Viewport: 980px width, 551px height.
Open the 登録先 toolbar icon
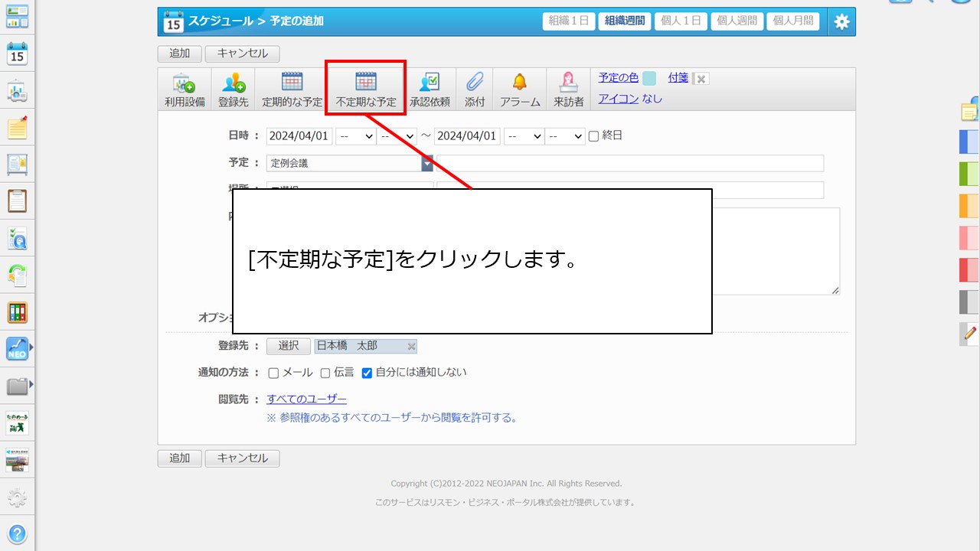coord(234,83)
